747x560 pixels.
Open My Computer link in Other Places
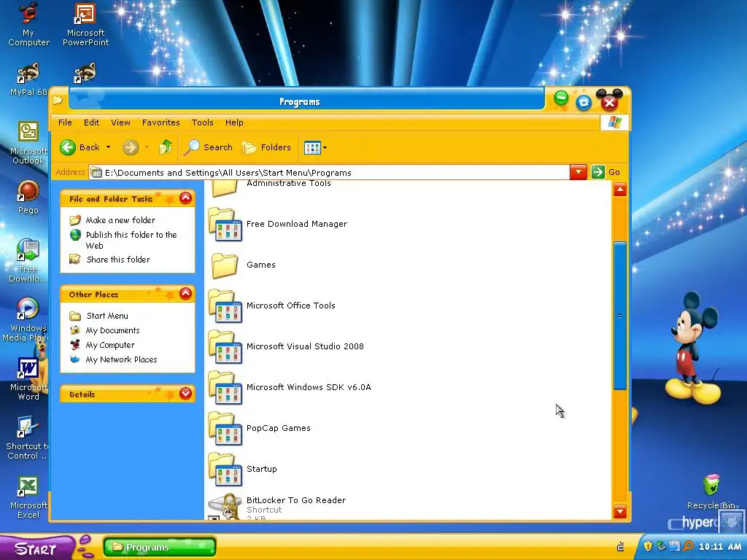(110, 345)
